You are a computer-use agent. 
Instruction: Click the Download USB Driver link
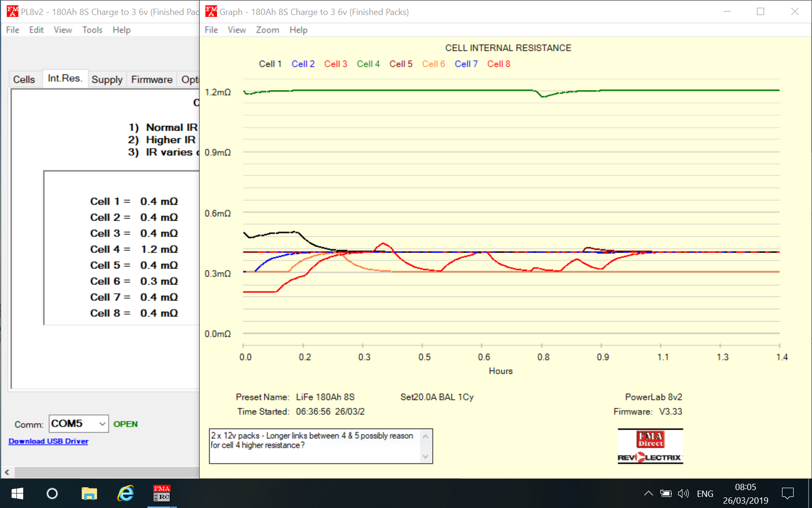pos(48,441)
